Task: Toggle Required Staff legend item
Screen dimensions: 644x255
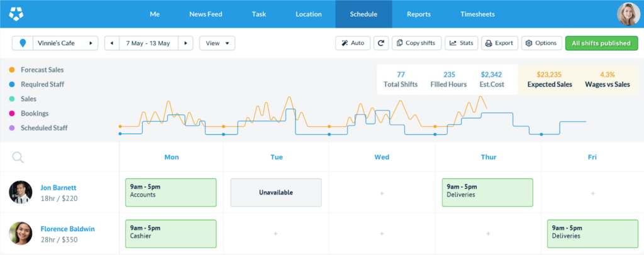Action: coord(36,84)
